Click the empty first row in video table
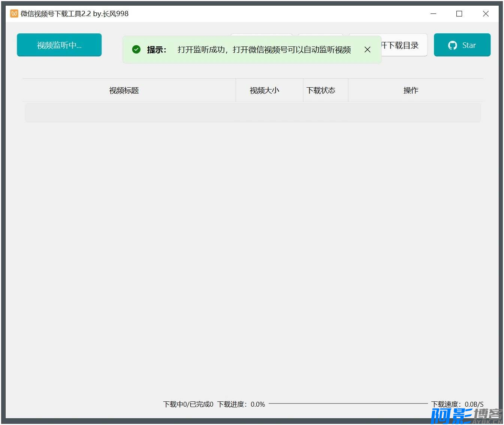Viewport: 504px width, 425px height. 253,113
